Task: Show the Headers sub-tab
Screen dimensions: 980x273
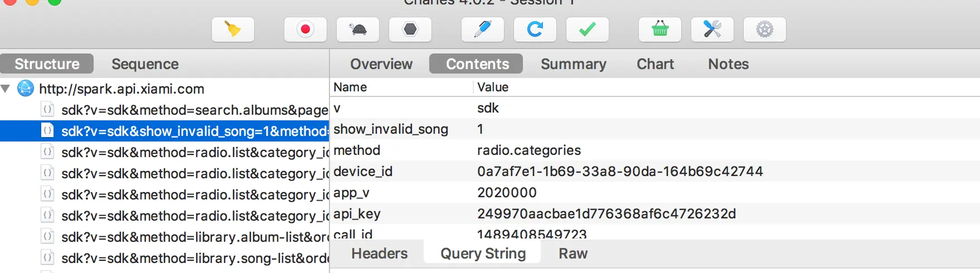Action: 380,253
